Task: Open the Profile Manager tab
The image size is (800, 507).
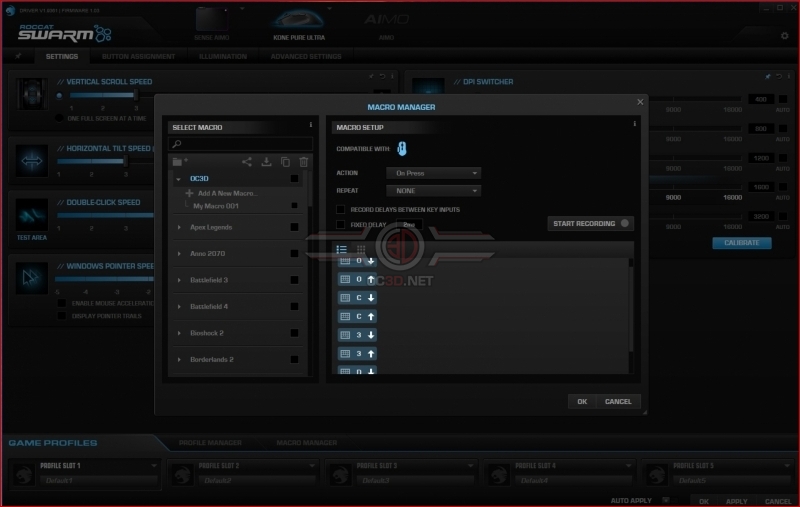Action: pos(210,443)
